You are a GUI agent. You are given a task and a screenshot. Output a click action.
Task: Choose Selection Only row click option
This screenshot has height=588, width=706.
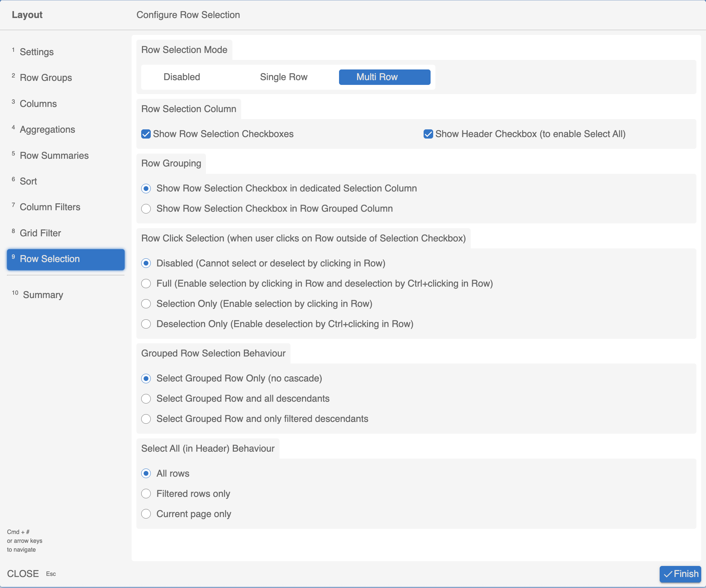coord(146,304)
